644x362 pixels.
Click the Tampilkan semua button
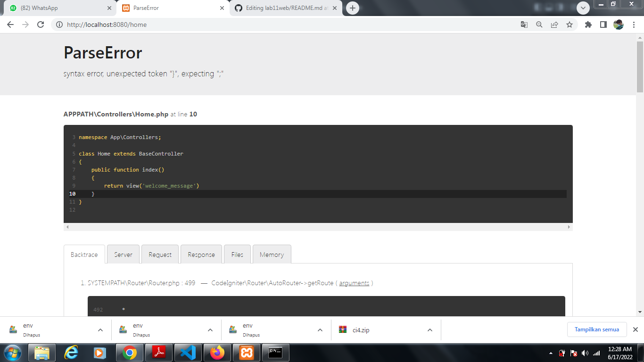[x=597, y=329]
